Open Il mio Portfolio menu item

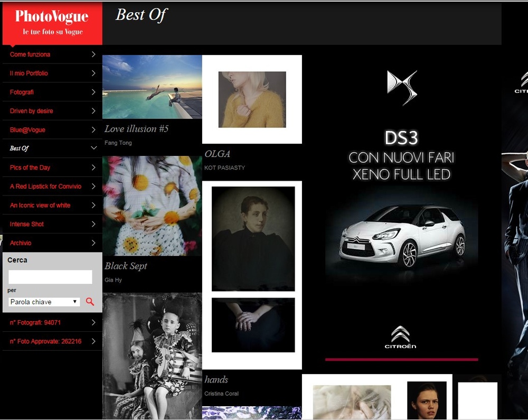tap(29, 73)
